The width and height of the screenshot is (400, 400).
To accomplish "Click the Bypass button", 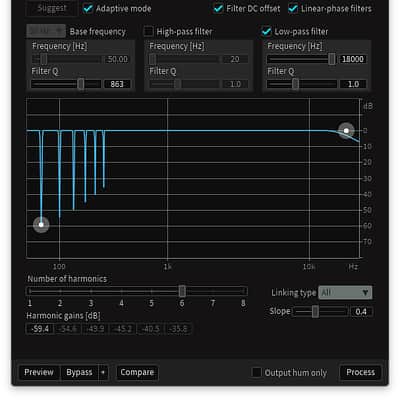I will [x=79, y=372].
